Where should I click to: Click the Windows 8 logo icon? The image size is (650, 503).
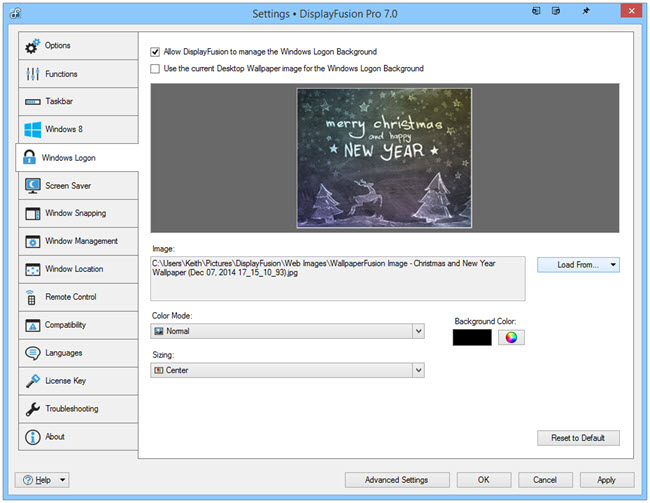(32, 129)
